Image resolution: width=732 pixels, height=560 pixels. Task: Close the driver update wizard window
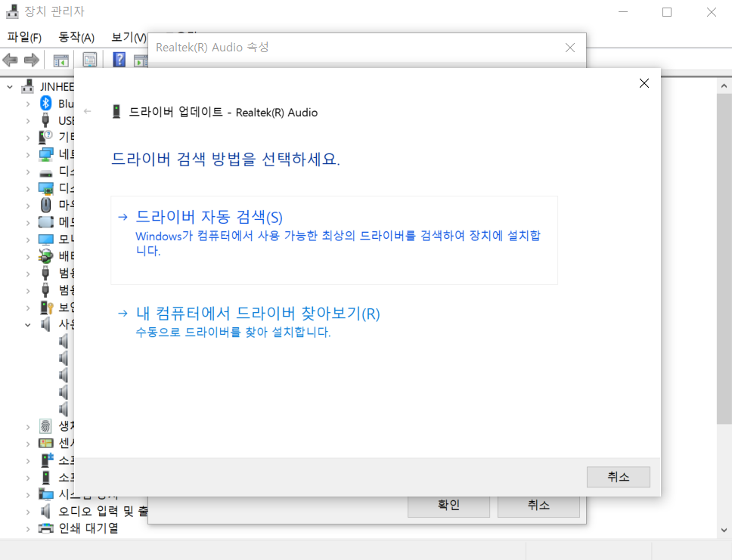pyautogui.click(x=644, y=83)
